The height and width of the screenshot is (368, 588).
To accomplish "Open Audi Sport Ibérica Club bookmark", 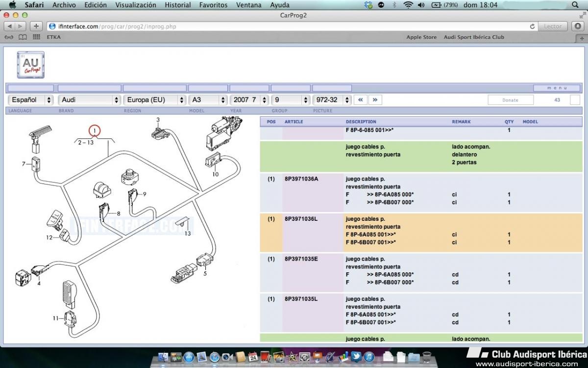I will tap(474, 37).
